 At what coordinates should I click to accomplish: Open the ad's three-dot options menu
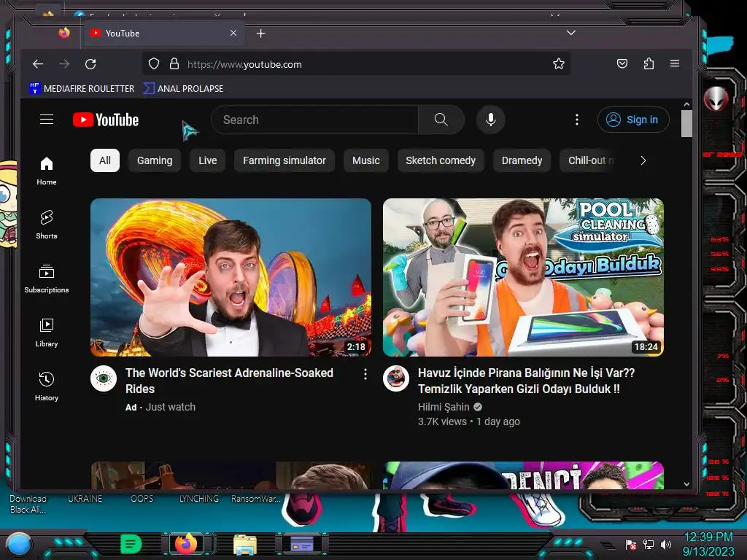[365, 374]
